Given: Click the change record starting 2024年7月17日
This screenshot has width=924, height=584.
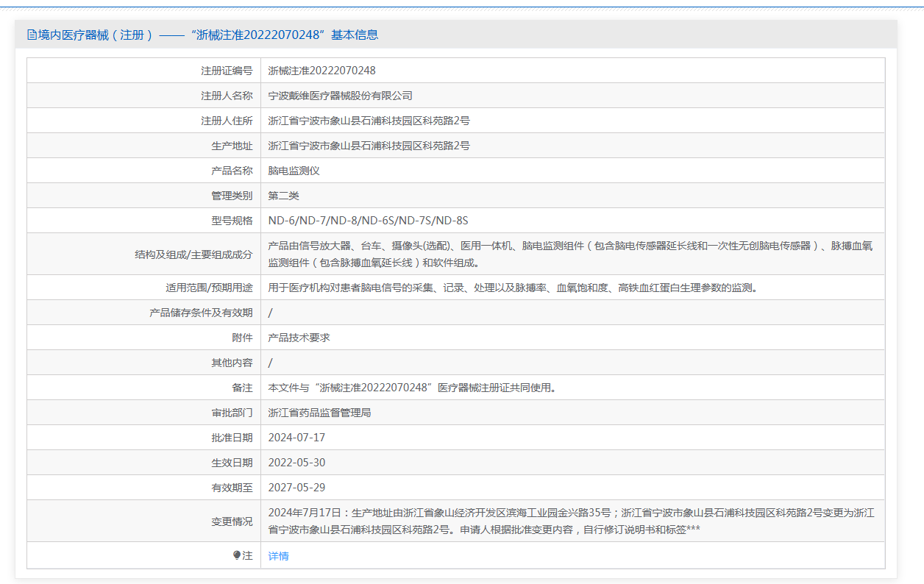Looking at the screenshot, I should click(571, 521).
